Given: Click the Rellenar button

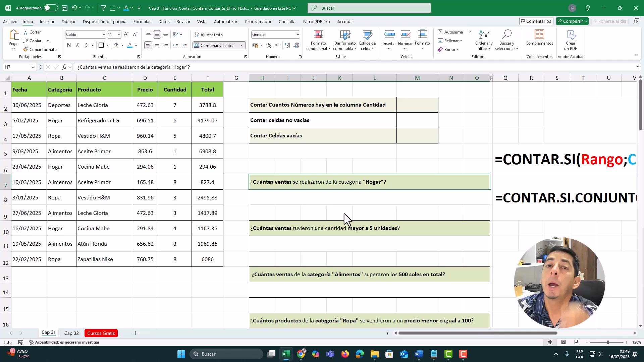Looking at the screenshot, I should click(450, 41).
